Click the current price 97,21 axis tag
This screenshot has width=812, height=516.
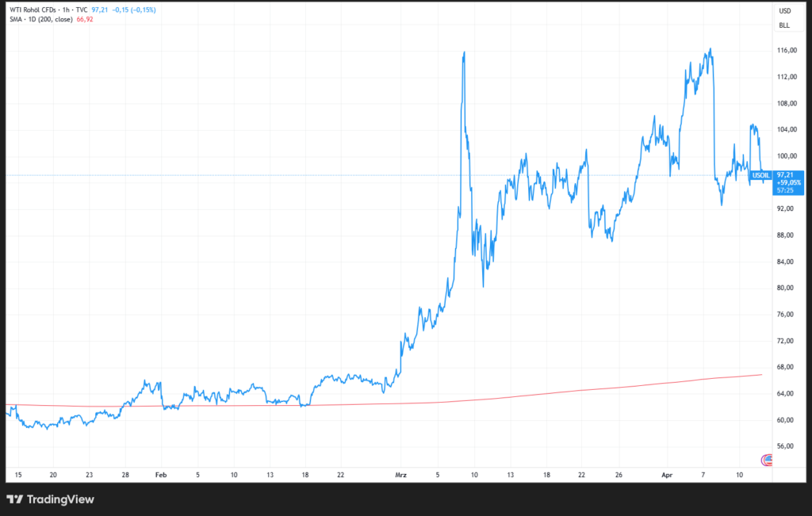[x=787, y=174]
